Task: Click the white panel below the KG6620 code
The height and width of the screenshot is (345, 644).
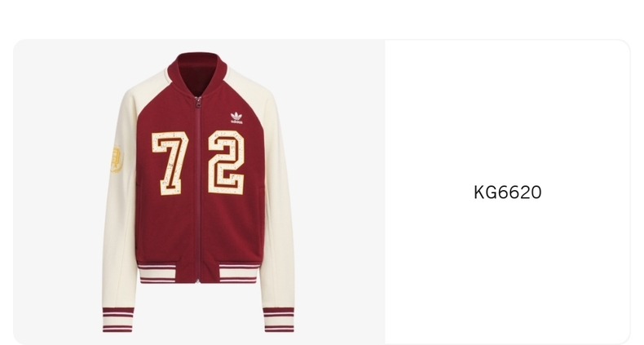Action: (x=508, y=271)
